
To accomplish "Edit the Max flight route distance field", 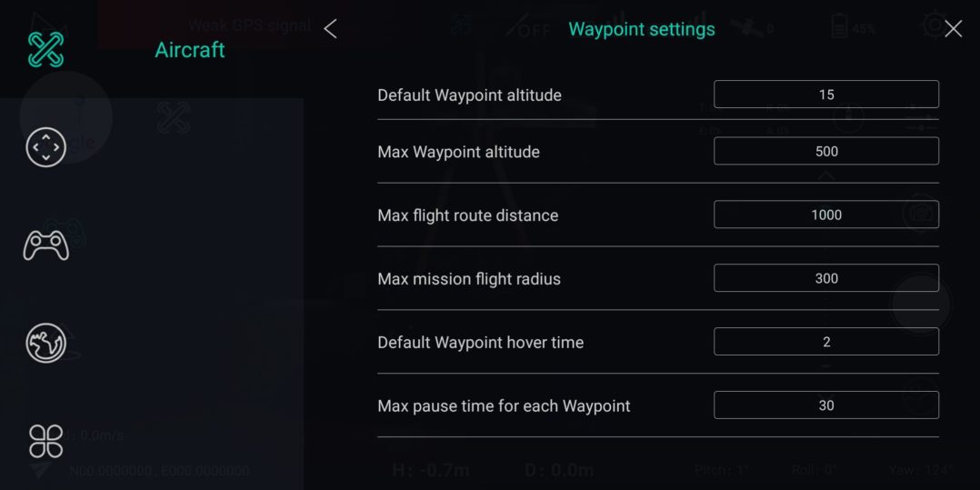I will tap(825, 215).
